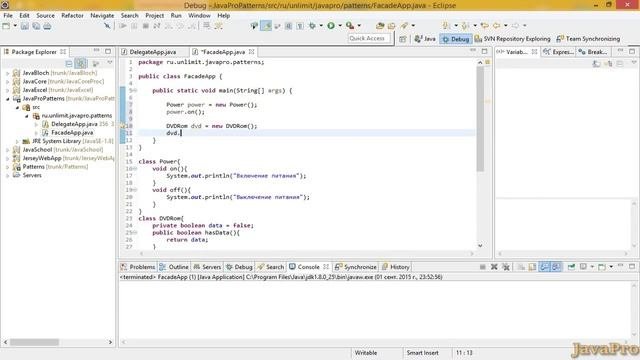Expand the JavaBloch project
The width and height of the screenshot is (640, 360).
point(7,73)
